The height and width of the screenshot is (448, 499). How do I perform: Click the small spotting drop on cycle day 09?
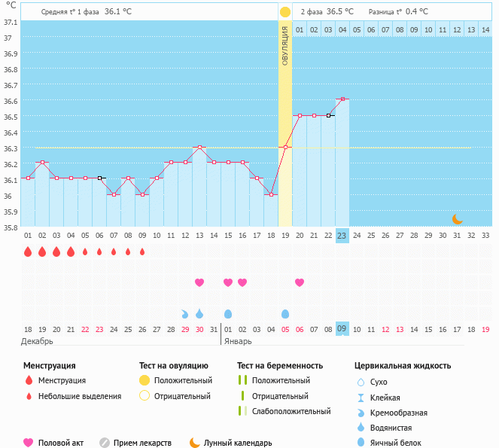point(142,251)
